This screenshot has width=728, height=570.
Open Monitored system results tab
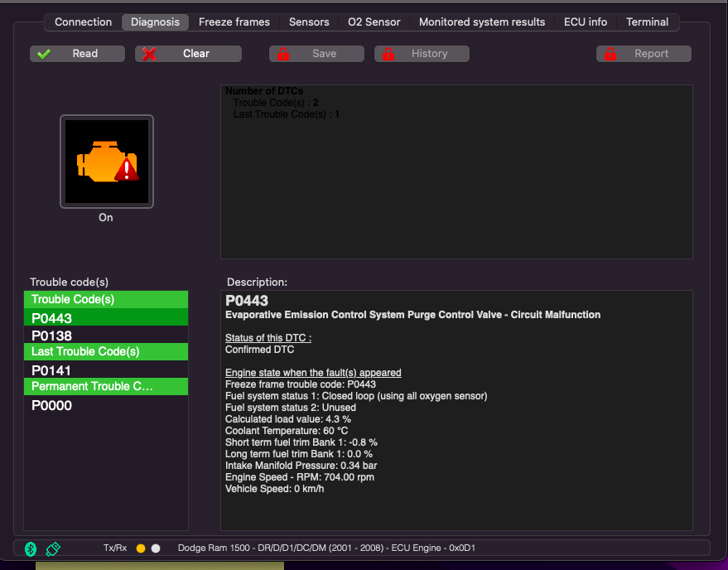pos(482,22)
